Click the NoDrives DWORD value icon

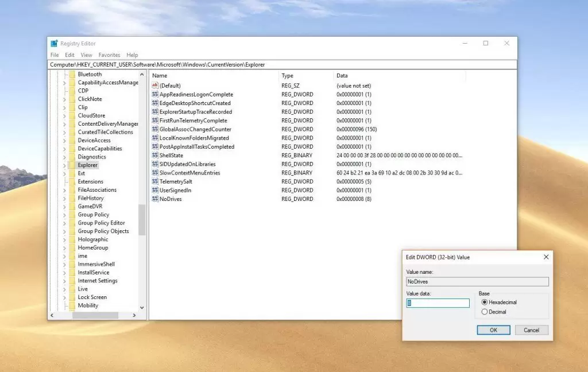tap(155, 199)
